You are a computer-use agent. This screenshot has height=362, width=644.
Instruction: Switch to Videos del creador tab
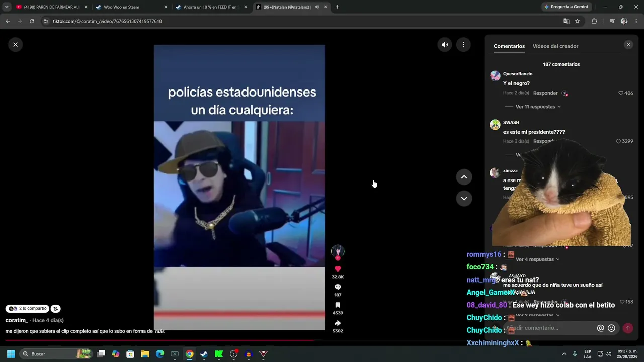tap(555, 46)
